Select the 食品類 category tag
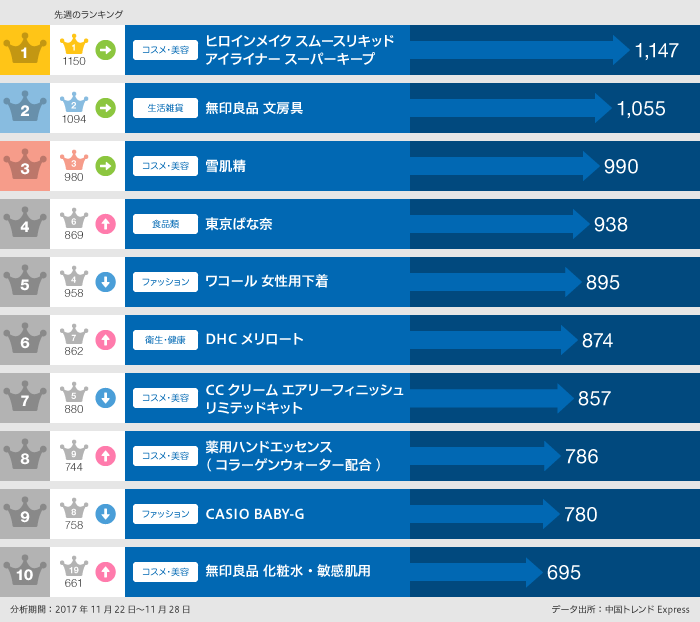The height and width of the screenshot is (622, 700). 165,224
